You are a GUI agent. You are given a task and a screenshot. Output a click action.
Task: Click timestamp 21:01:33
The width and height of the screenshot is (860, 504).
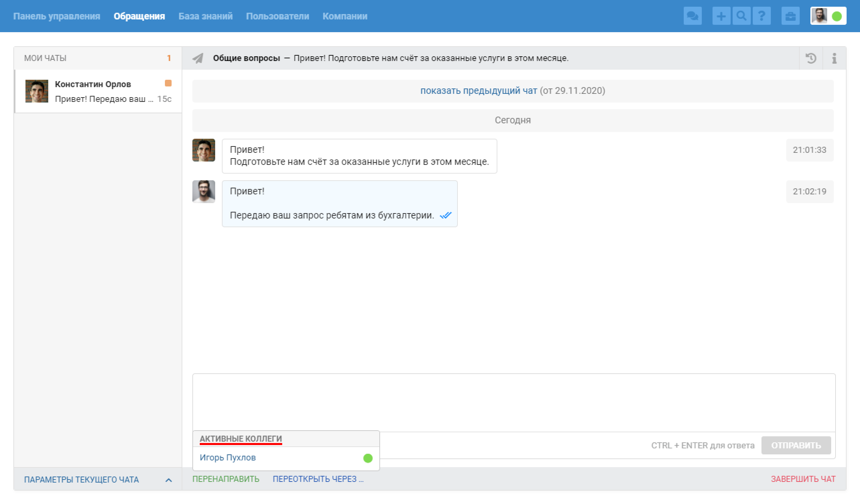(x=809, y=150)
